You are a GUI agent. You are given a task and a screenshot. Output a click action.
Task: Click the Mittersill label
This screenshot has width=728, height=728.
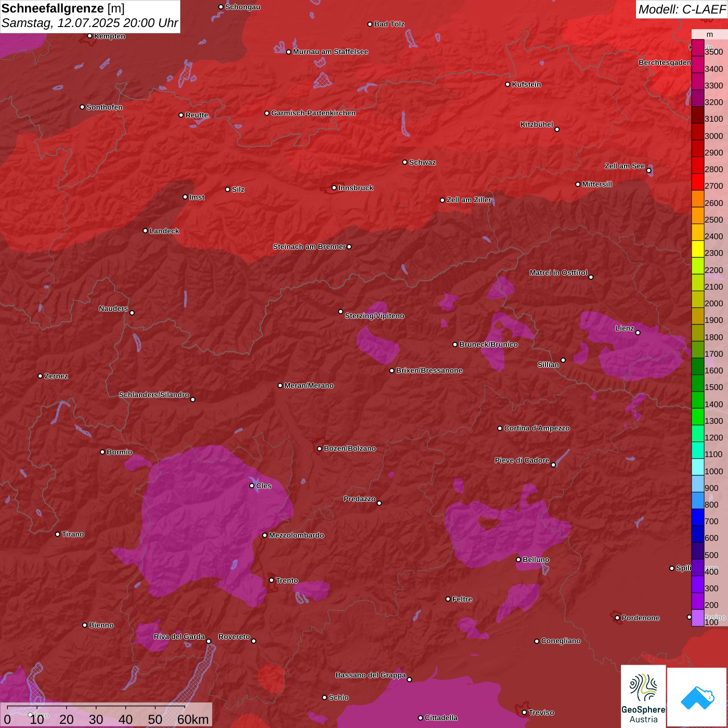coord(597,184)
